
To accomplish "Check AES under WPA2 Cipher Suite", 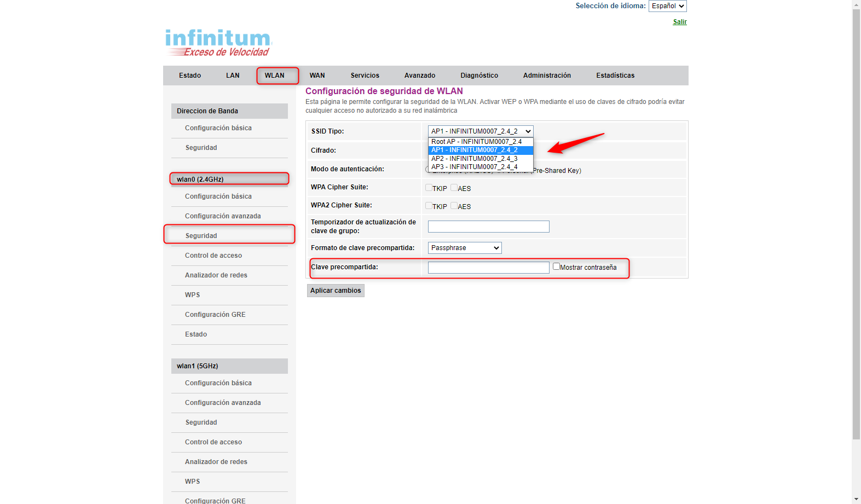I will (x=454, y=206).
